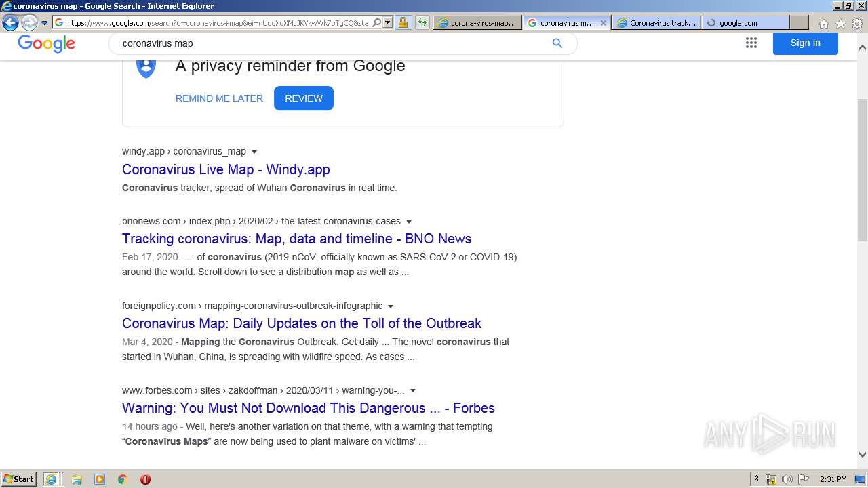Viewport: 868px width, 488px height.
Task: Click the IE title bar icon
Action: pos(7,6)
